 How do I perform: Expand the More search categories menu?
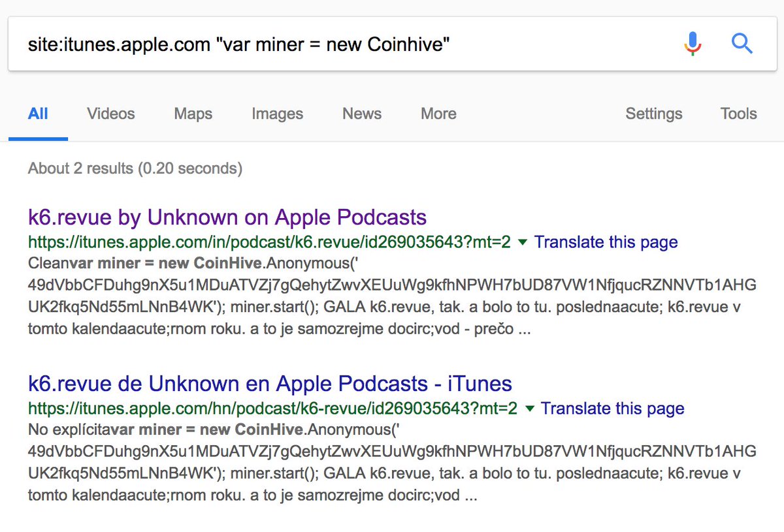coord(438,114)
